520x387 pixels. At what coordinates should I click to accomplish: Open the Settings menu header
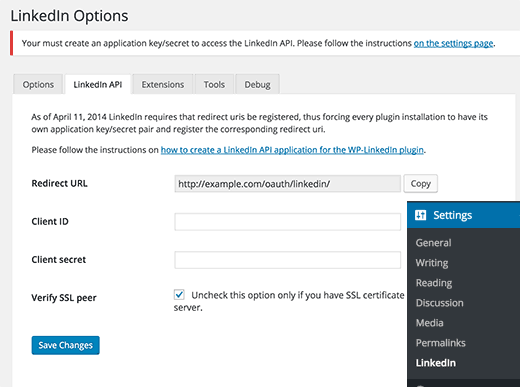(463, 215)
